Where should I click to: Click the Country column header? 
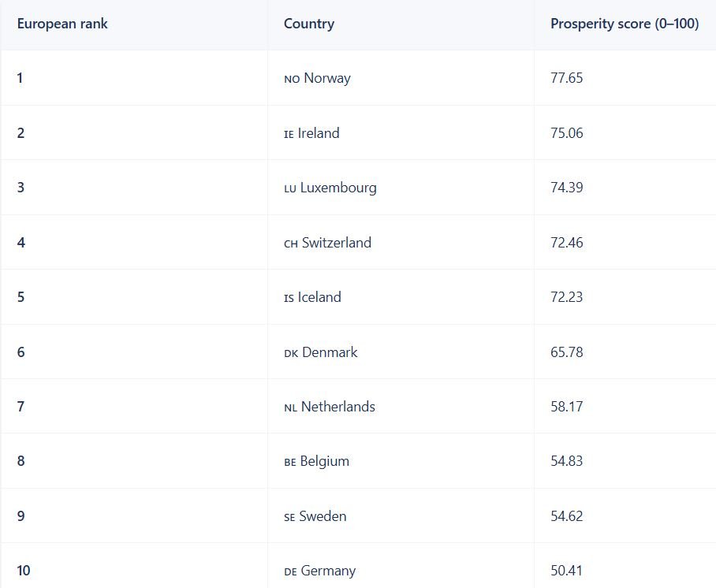(x=309, y=24)
